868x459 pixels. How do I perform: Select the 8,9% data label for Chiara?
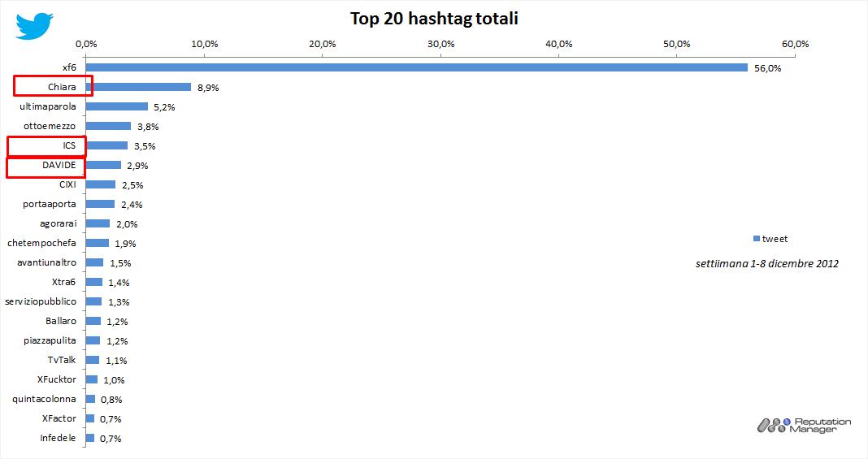[x=206, y=87]
